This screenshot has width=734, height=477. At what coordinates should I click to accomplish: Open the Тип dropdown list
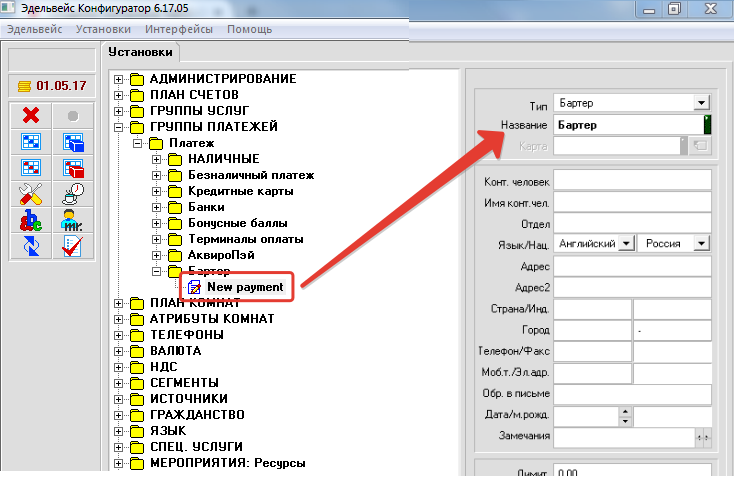tap(701, 103)
